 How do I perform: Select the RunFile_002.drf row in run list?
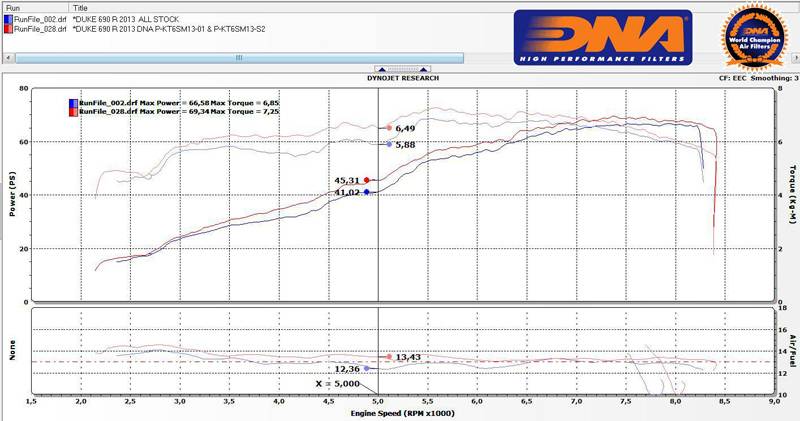(x=42, y=21)
